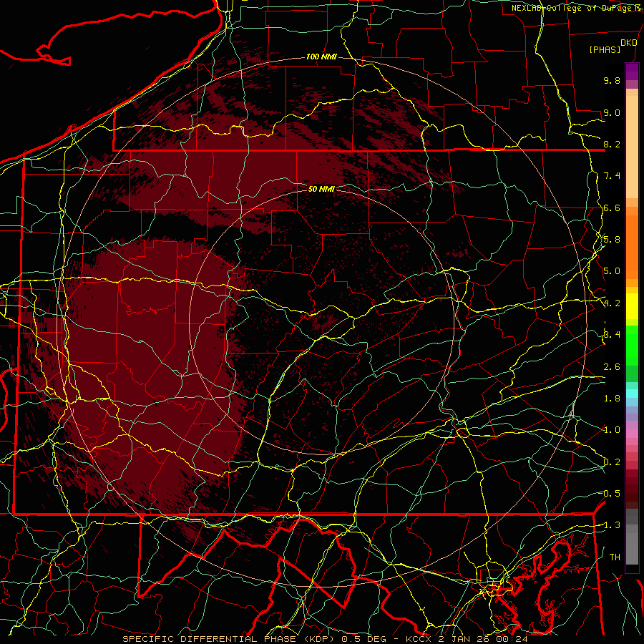Click the 1.8 scale value
Viewport: 644px width, 644px height.
(612, 399)
